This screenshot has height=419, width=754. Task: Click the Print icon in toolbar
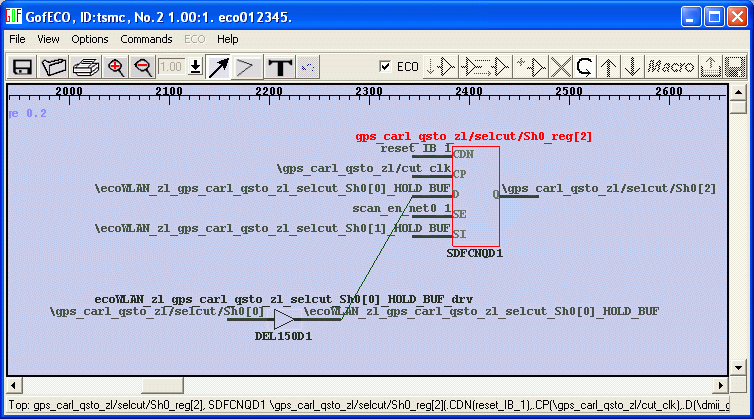(85, 67)
